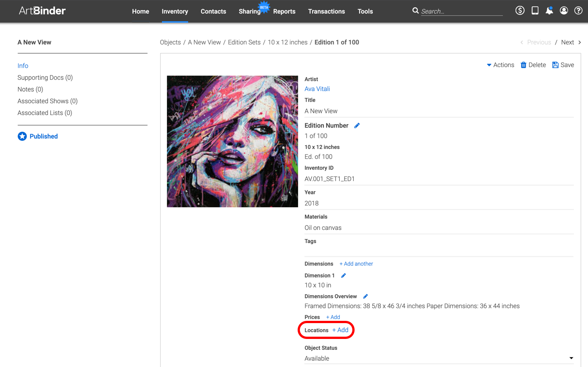Open Notes (0) section
Viewport: 588px width, 367px height.
click(x=30, y=89)
